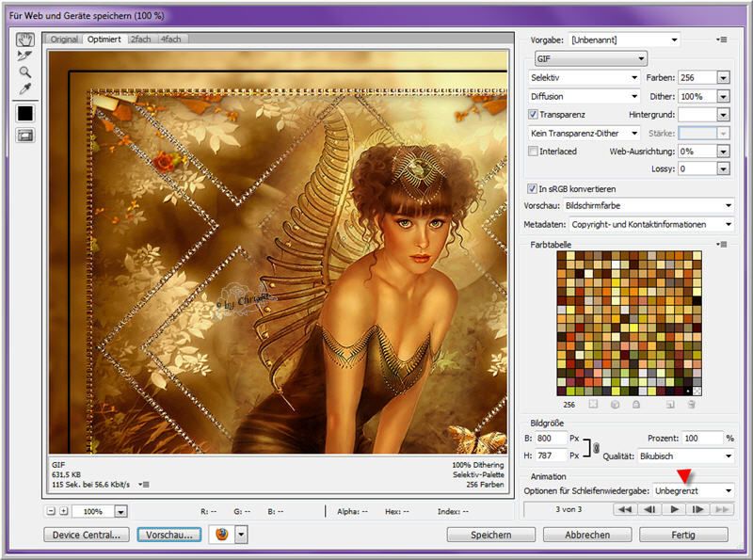Select the Eyedropper tool
Image resolution: width=753 pixels, height=560 pixels.
click(25, 88)
